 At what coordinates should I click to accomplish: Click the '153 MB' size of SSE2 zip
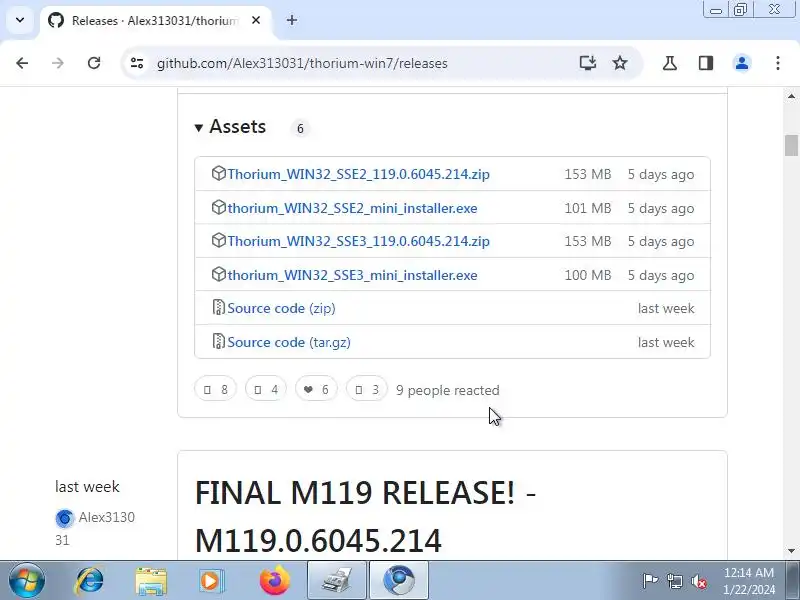coord(588,174)
